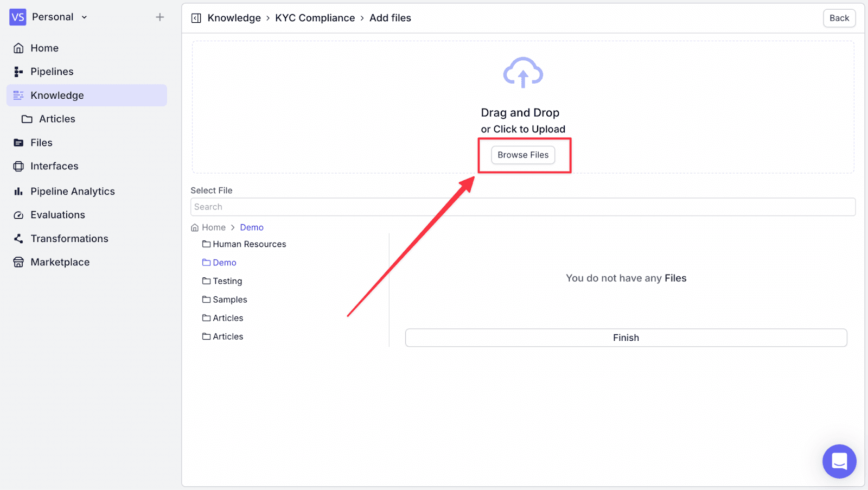Click the Finish button
This screenshot has height=490, width=868.
point(626,338)
